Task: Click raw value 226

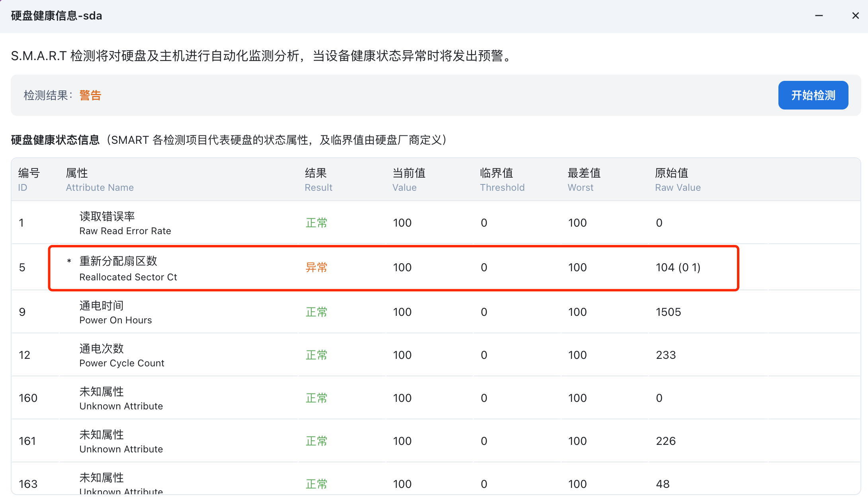Action: click(666, 441)
